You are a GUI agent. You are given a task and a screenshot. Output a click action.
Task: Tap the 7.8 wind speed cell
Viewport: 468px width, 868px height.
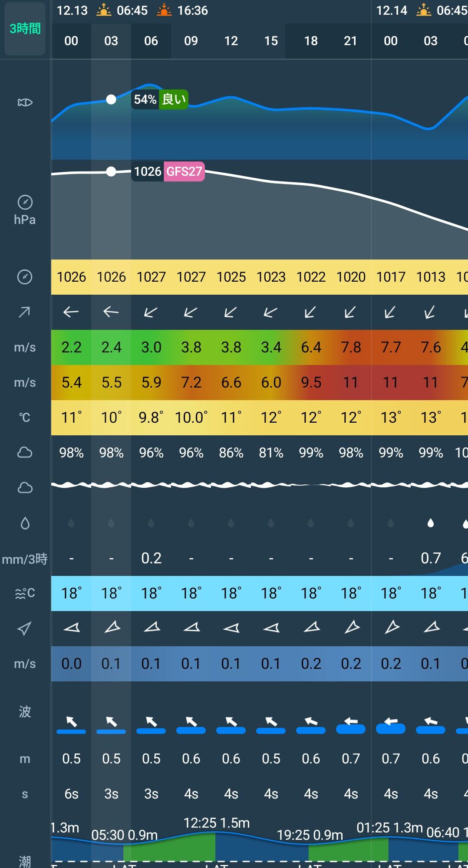pos(351,347)
